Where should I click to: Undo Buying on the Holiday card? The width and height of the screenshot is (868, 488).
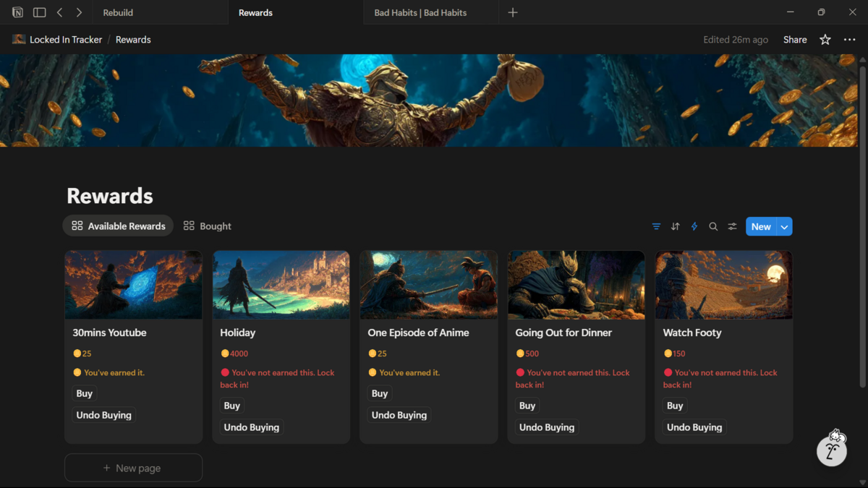click(252, 427)
